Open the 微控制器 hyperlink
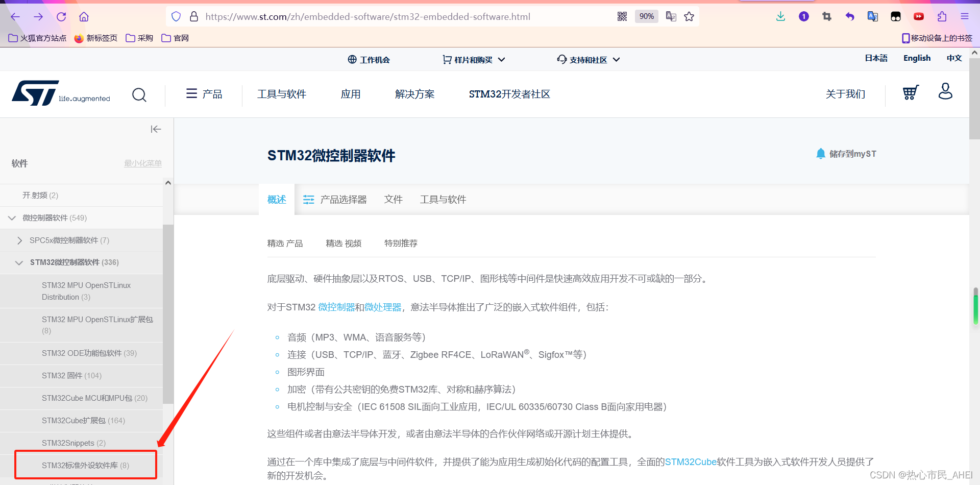Viewport: 980px width, 485px height. 336,307
